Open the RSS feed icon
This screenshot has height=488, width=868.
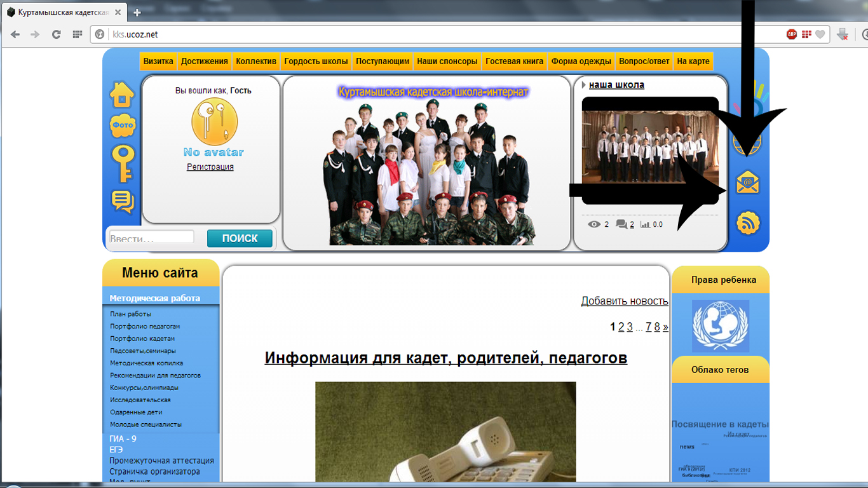tap(748, 223)
